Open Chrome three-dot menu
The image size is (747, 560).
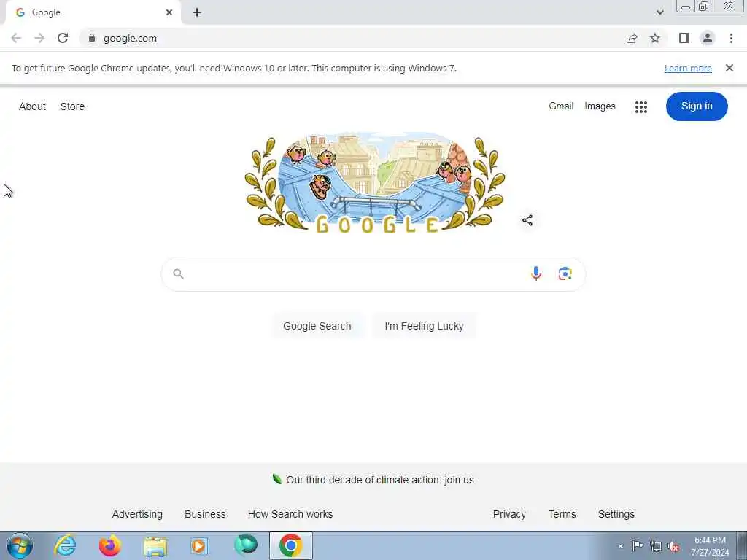(x=731, y=38)
